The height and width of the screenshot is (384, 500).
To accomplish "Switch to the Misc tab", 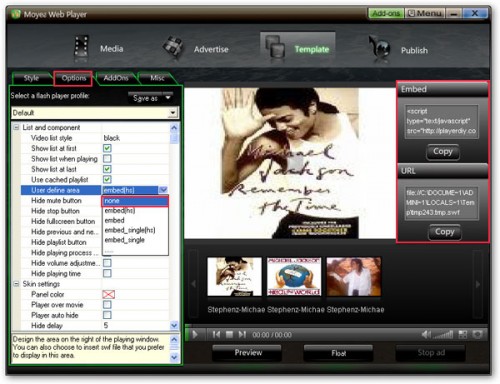I will [157, 78].
